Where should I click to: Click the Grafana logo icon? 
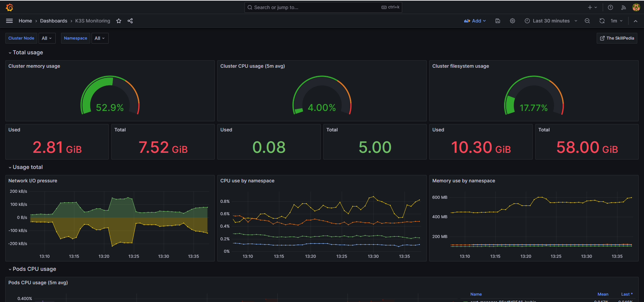pos(9,7)
